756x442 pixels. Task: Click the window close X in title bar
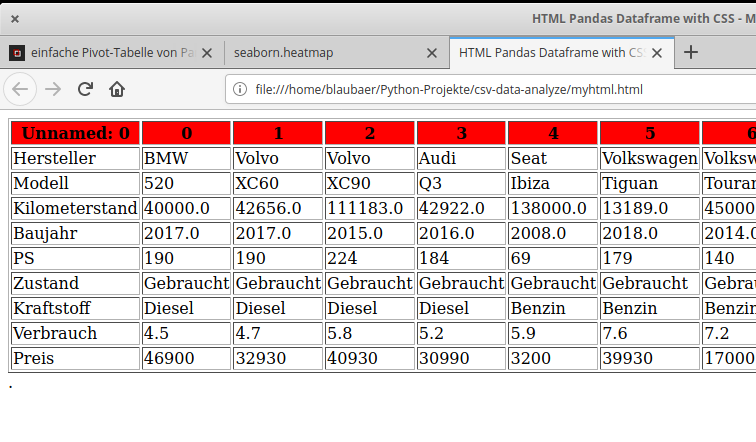pos(15,19)
